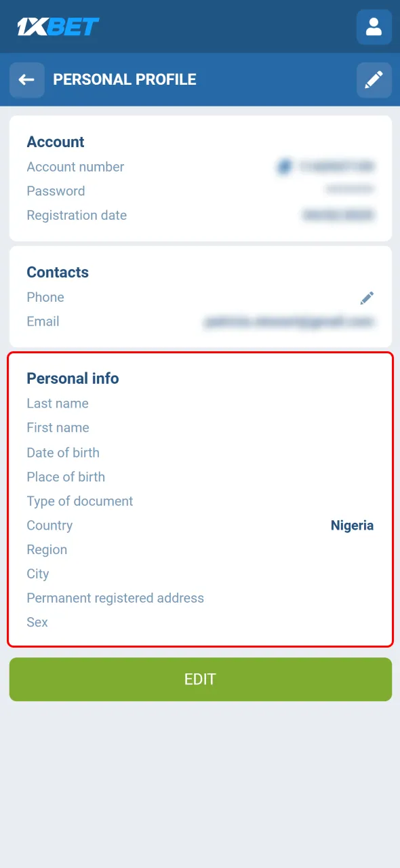The image size is (400, 868).
Task: Click the Password row in Account
Action: [x=56, y=191]
